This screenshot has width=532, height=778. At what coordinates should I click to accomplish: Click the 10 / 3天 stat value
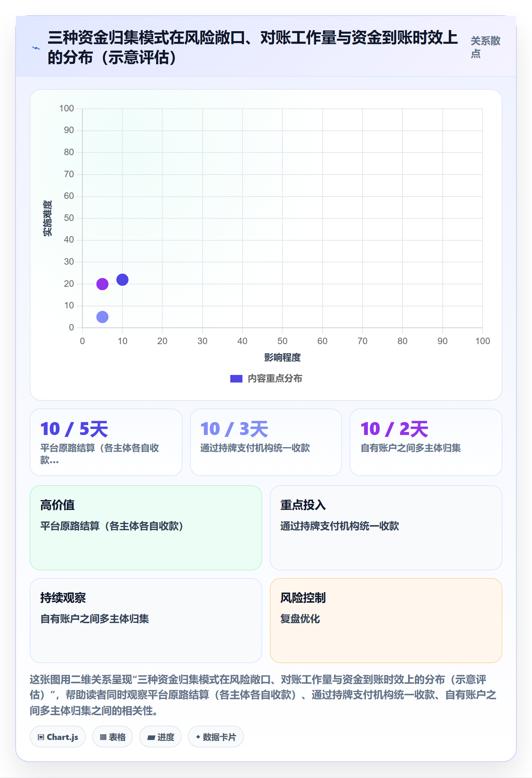coord(234,429)
